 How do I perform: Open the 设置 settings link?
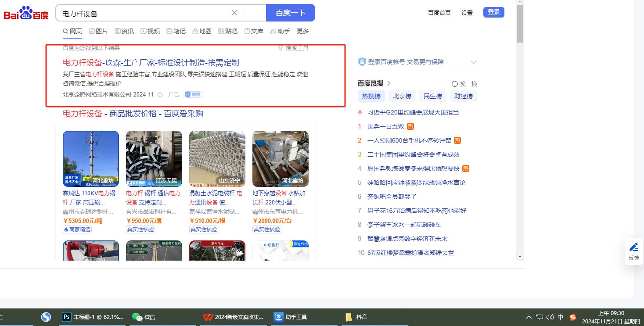(x=467, y=13)
